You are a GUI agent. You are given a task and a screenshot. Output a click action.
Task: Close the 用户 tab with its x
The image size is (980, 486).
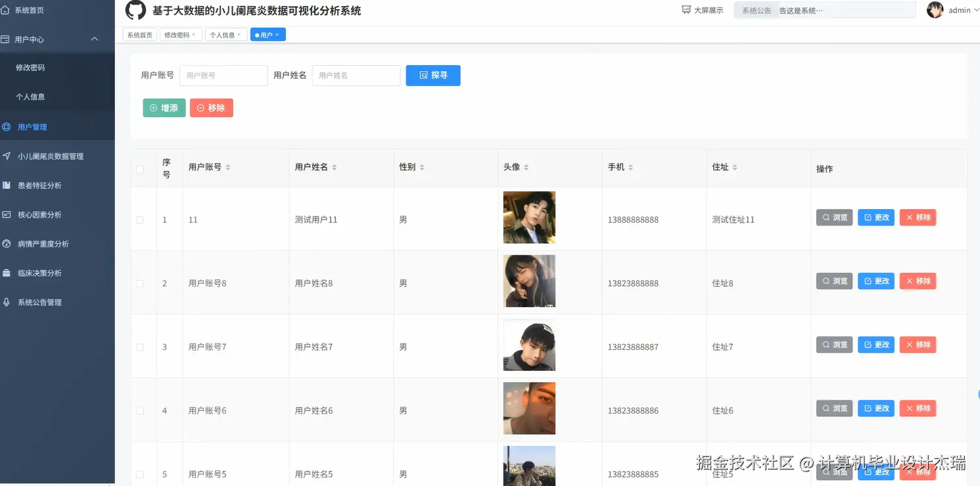click(x=277, y=35)
